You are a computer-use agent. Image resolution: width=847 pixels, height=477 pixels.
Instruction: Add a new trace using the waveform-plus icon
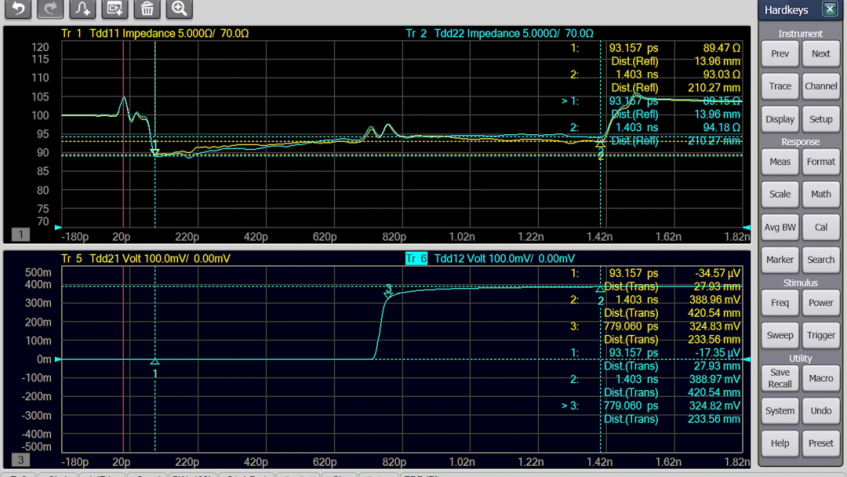click(83, 9)
